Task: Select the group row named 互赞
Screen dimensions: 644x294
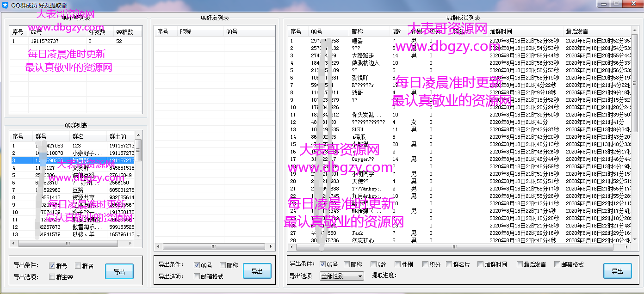Action: (x=78, y=190)
